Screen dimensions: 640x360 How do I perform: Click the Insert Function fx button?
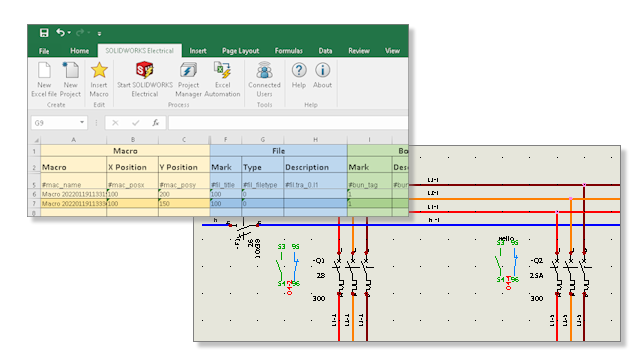(x=156, y=122)
